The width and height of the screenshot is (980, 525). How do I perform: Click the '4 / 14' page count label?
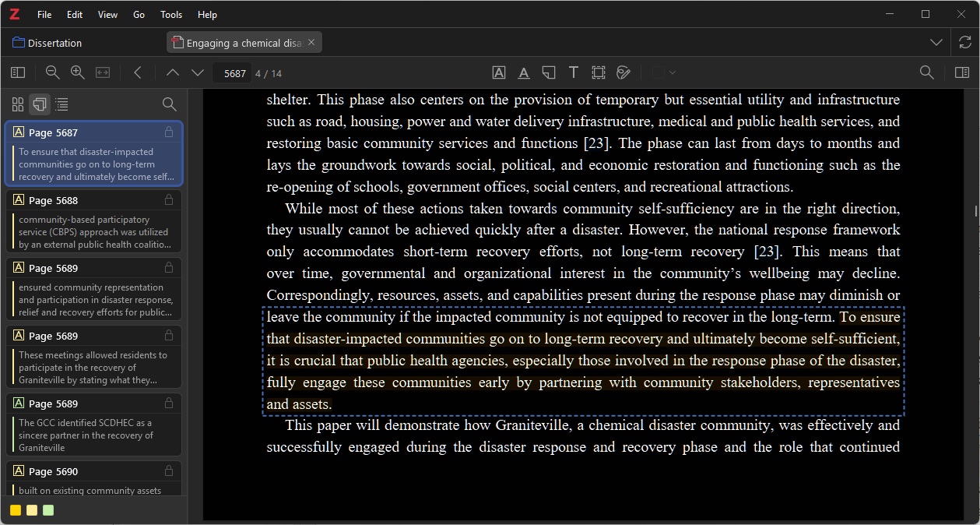click(269, 73)
